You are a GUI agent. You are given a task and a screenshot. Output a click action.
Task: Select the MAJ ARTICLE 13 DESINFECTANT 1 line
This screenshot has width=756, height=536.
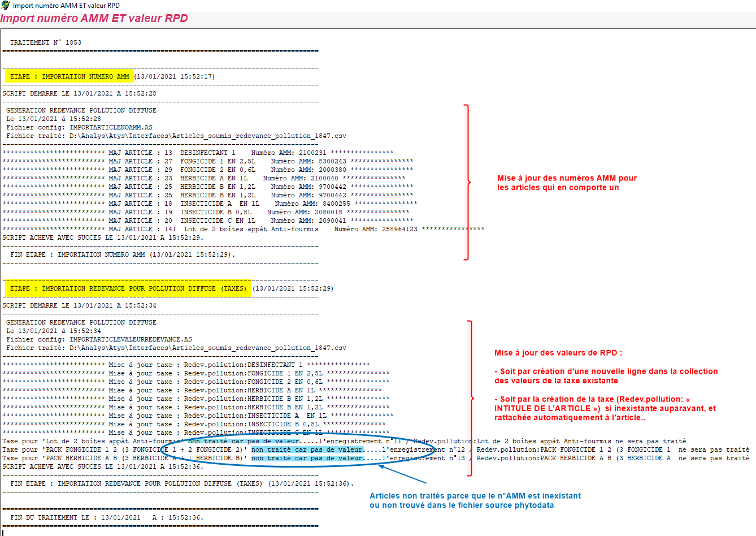(x=198, y=153)
